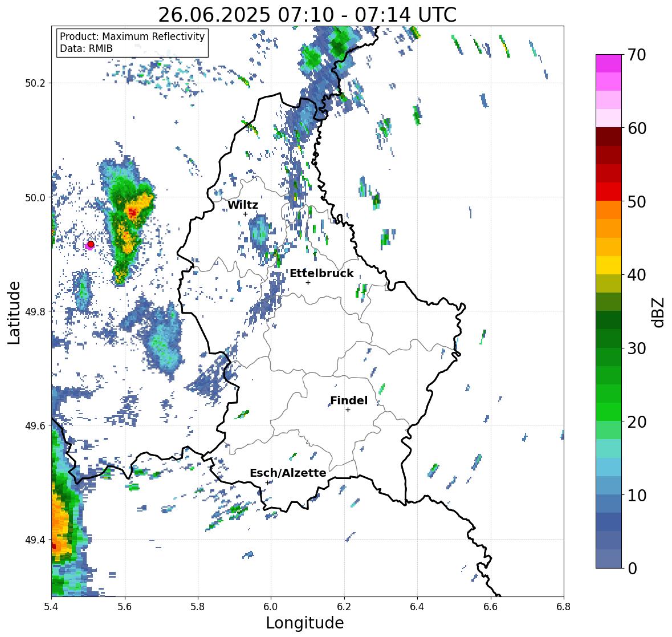Click the bright green swatch just above 20

click(x=609, y=412)
